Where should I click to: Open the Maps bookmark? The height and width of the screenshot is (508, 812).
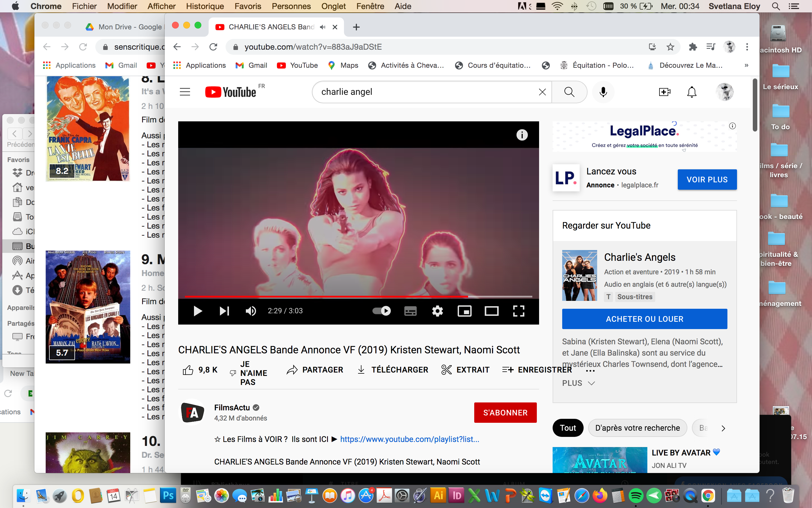343,65
